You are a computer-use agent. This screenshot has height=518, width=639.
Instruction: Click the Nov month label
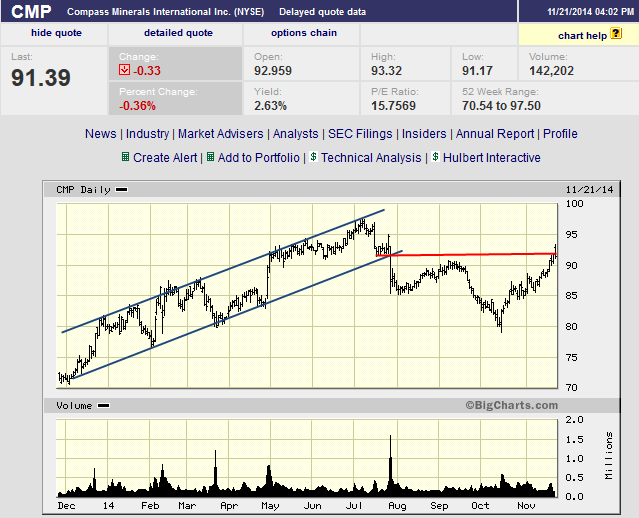point(526,506)
